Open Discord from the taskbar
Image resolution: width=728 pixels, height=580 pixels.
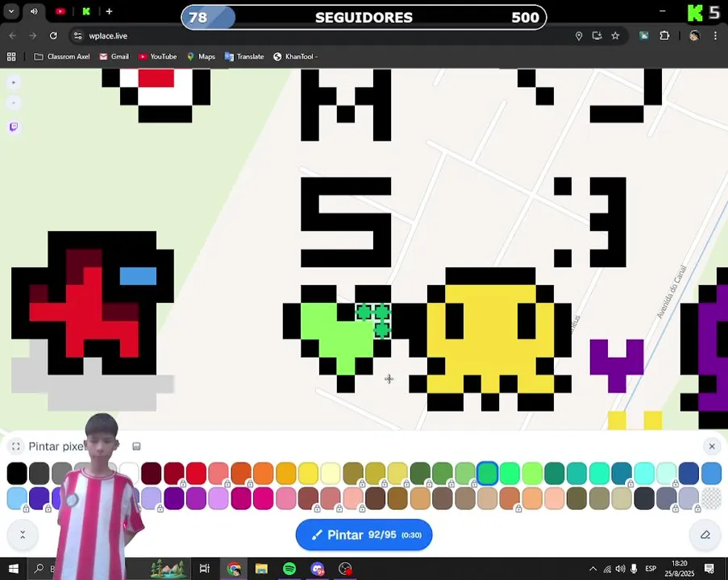pos(318,569)
